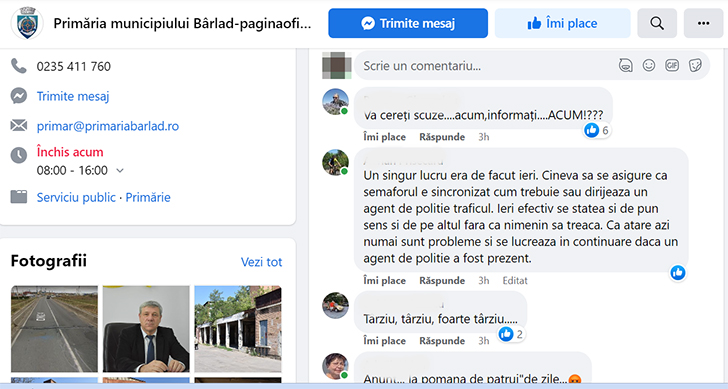The height and width of the screenshot is (389, 728).
Task: Click the category folder icon
Action: [x=19, y=197]
